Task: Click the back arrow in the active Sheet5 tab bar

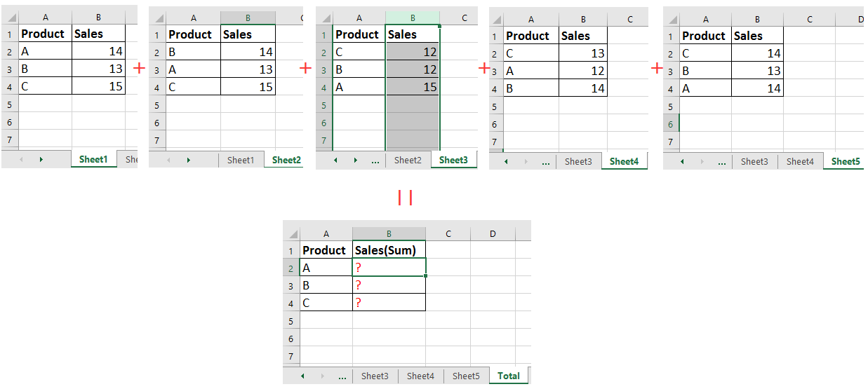Action: point(683,161)
